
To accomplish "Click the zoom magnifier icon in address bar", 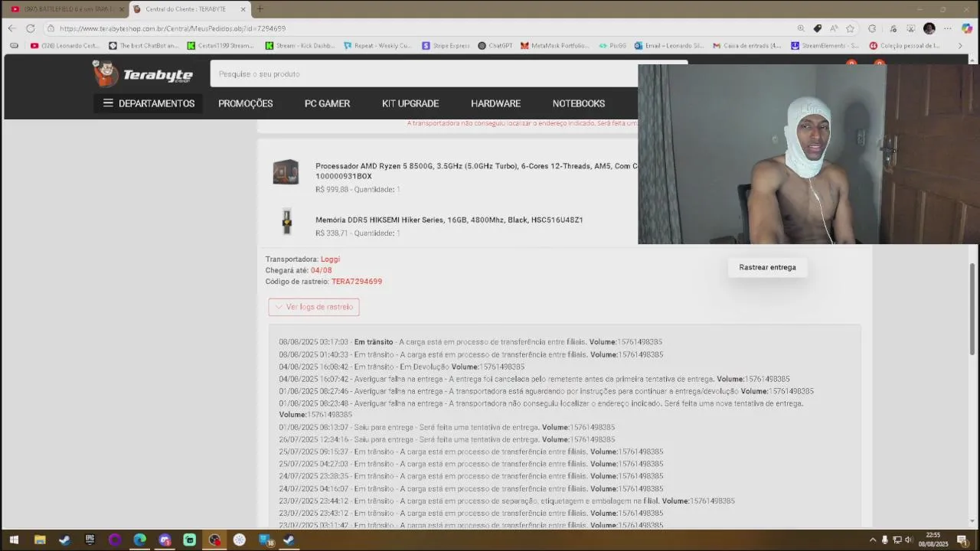I will coord(801,28).
